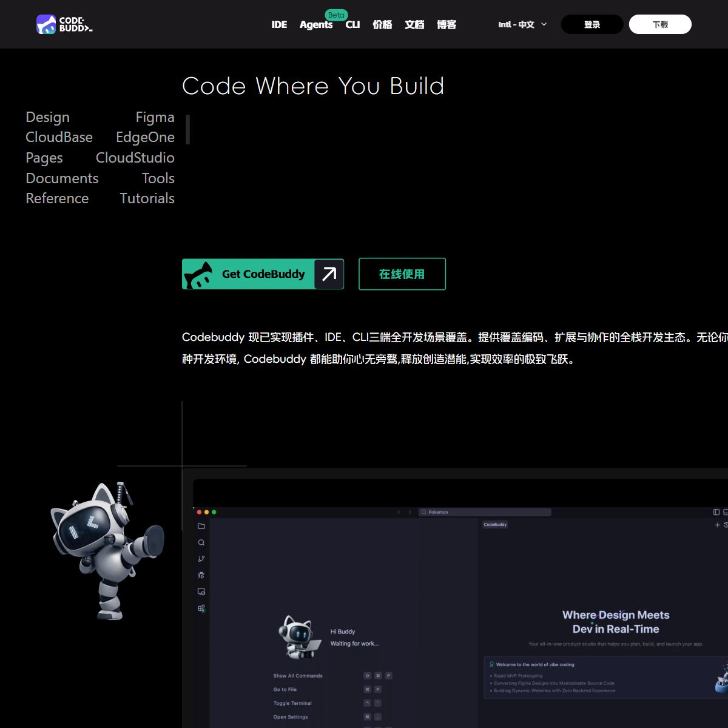Screen dimensions: 728x728
Task: Click the word CloudStudio in left list
Action: pos(135,158)
